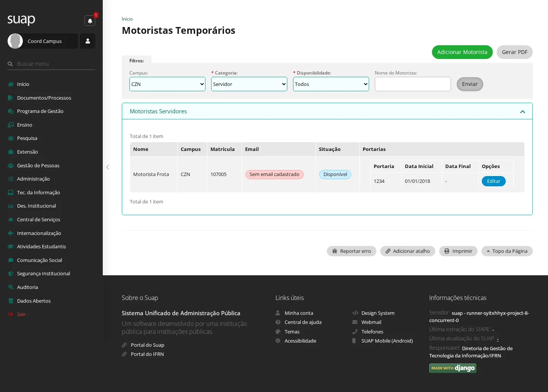Click the Atividades Estudantis graduation icon
548x392 pixels.
(x=11, y=246)
